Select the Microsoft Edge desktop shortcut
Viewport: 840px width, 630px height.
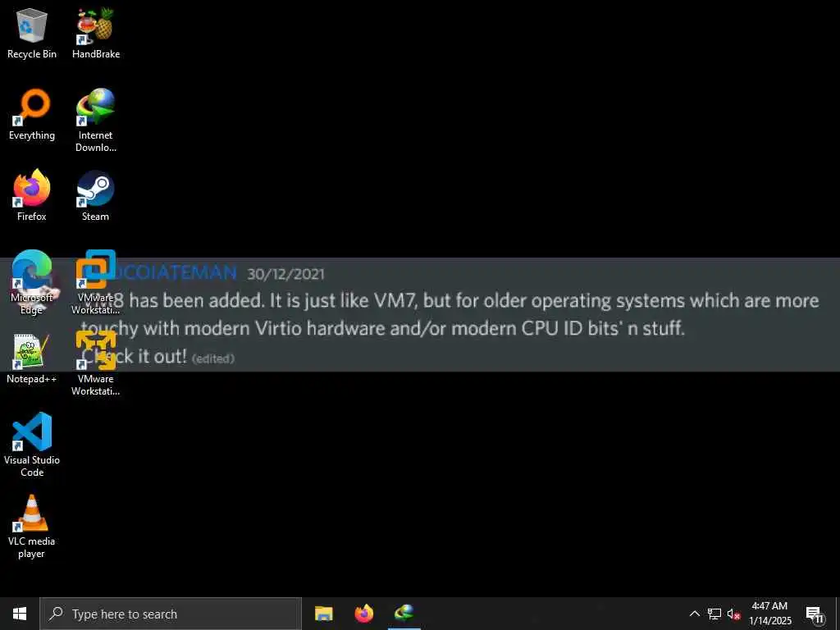coord(32,282)
